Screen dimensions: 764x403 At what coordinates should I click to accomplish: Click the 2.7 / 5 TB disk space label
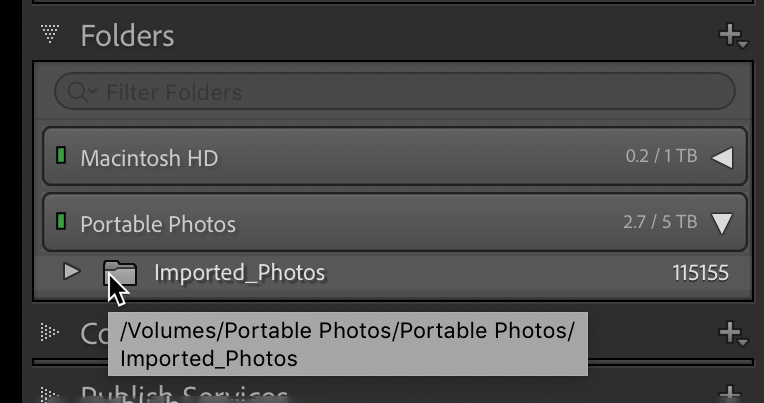click(x=658, y=222)
